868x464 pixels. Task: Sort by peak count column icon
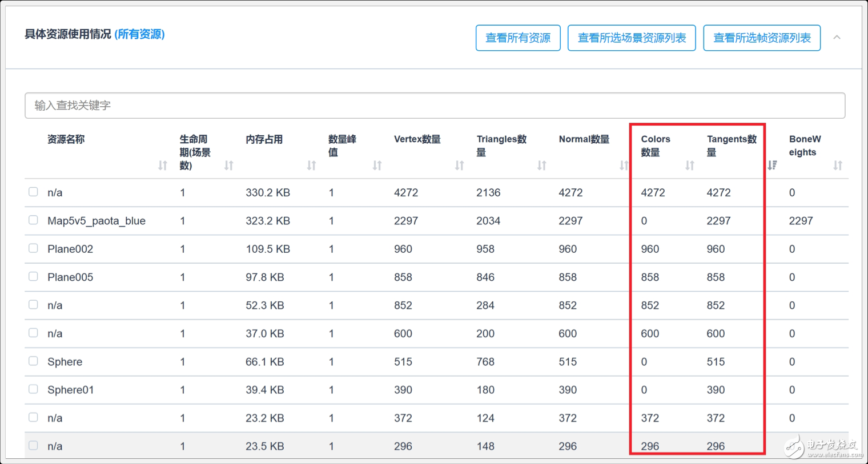[x=377, y=166]
